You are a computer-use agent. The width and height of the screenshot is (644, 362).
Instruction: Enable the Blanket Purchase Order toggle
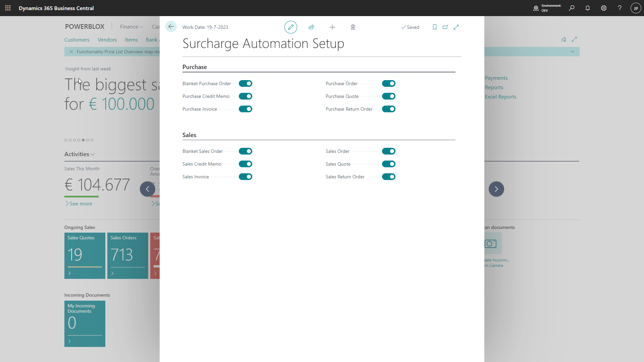pos(245,83)
